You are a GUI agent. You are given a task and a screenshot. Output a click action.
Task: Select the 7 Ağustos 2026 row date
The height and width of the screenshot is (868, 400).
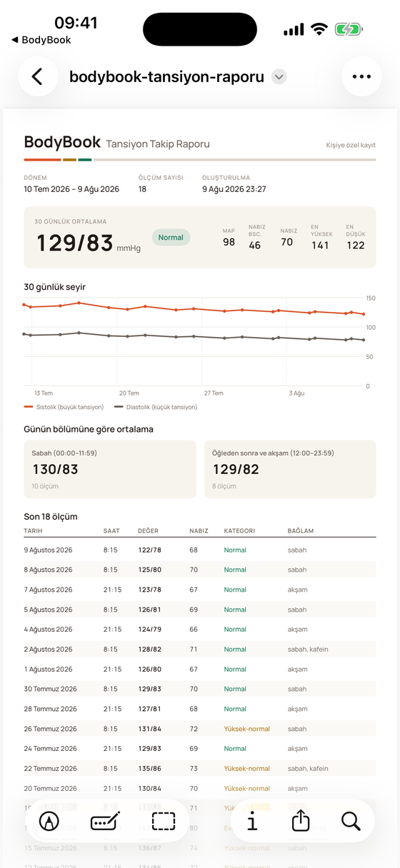(49, 590)
